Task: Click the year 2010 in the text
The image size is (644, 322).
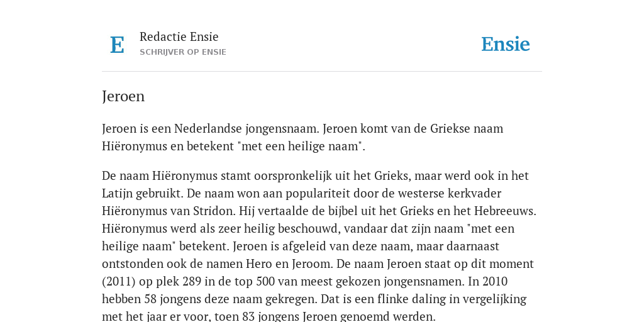Action: click(x=495, y=281)
